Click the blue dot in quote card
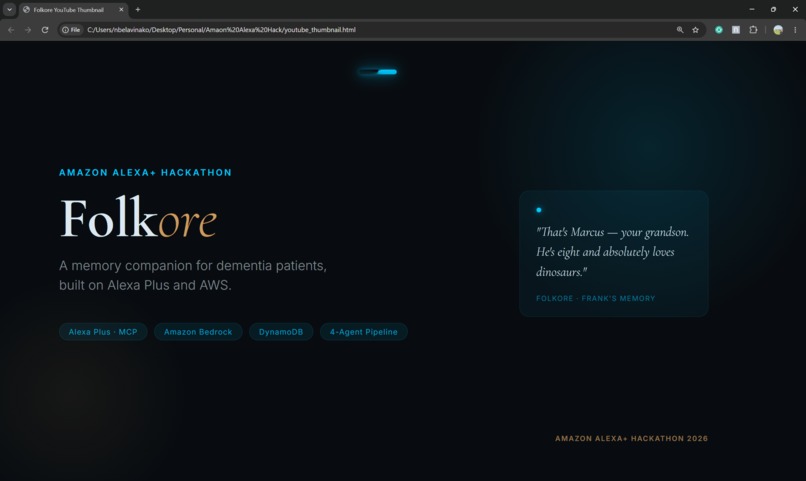Image resolution: width=806 pixels, height=481 pixels. pyautogui.click(x=539, y=210)
